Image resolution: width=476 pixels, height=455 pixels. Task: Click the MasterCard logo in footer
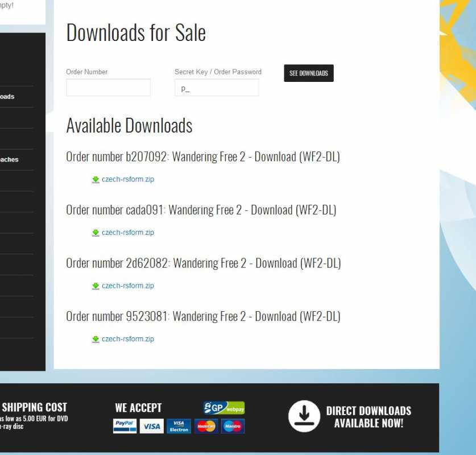(206, 426)
